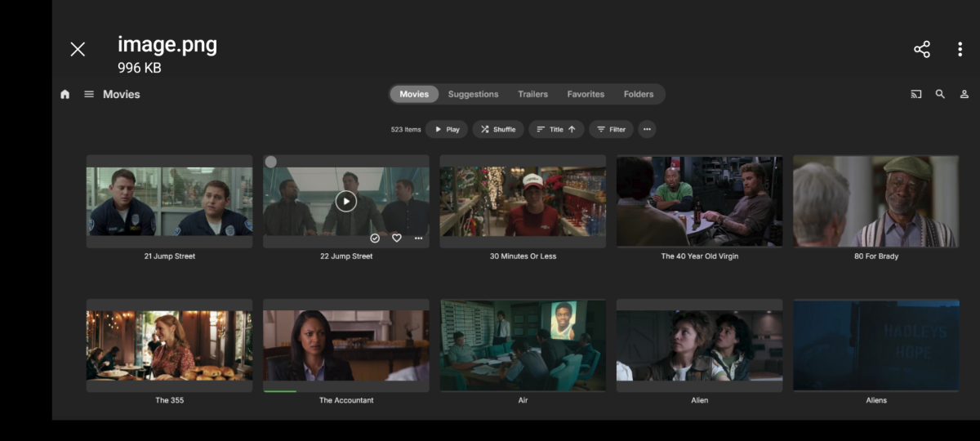980x441 pixels.
Task: Change sort order with Title button
Action: [x=556, y=129]
